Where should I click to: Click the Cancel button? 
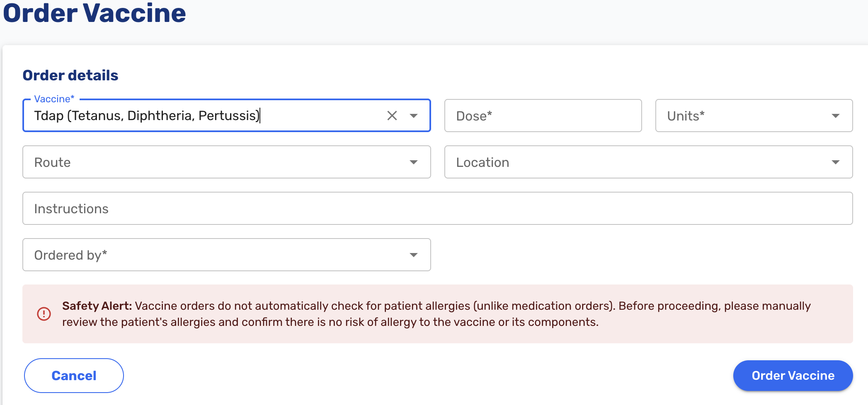tap(73, 375)
